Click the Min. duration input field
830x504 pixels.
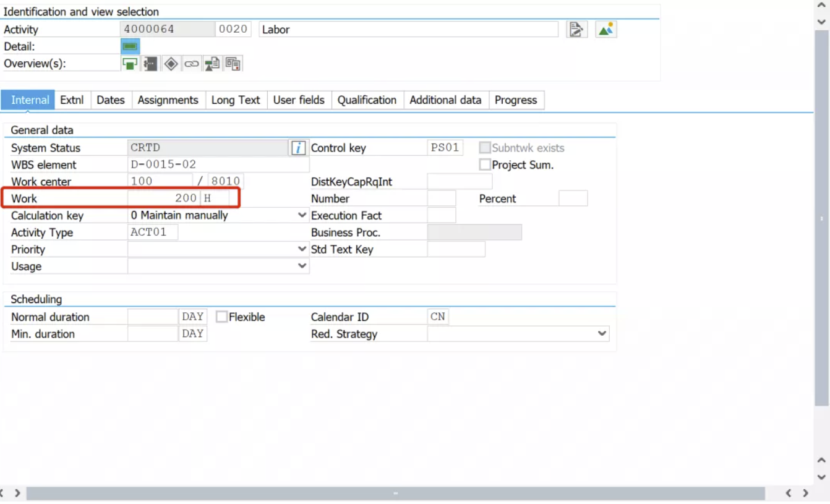click(153, 334)
